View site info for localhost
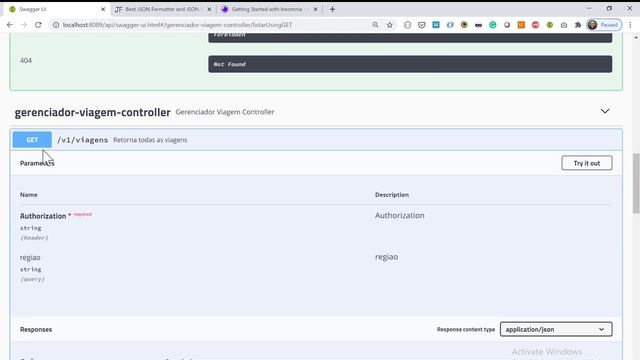Viewport: 640px width, 360px height. 56,25
